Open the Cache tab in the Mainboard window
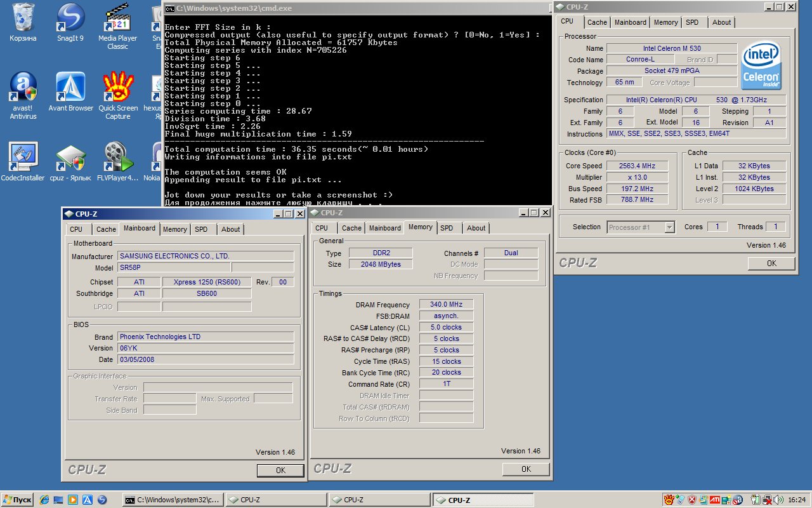The height and width of the screenshot is (508, 812). [106, 229]
